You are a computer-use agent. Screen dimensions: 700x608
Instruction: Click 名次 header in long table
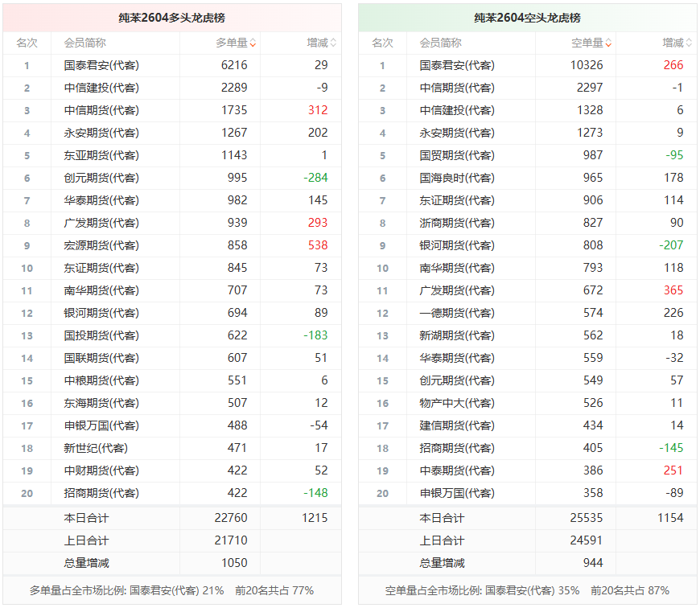[x=27, y=43]
